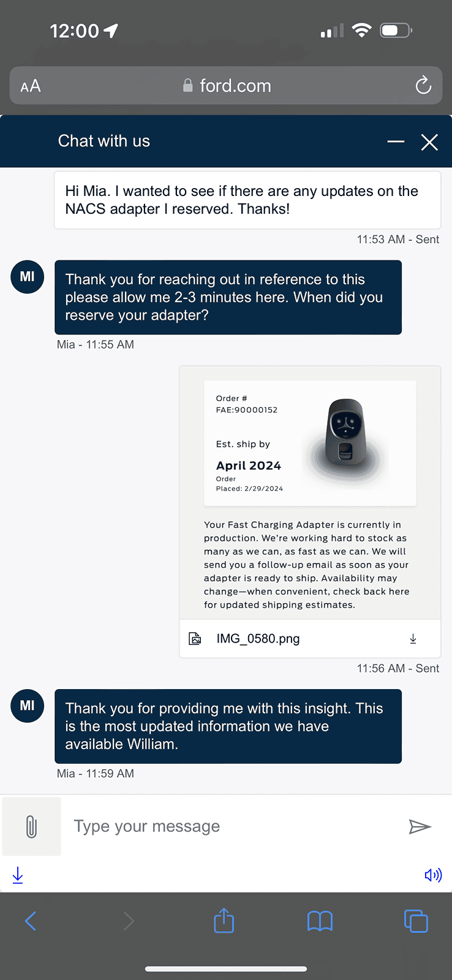Tap the paperclip attachment icon
452x980 pixels.
tap(31, 826)
